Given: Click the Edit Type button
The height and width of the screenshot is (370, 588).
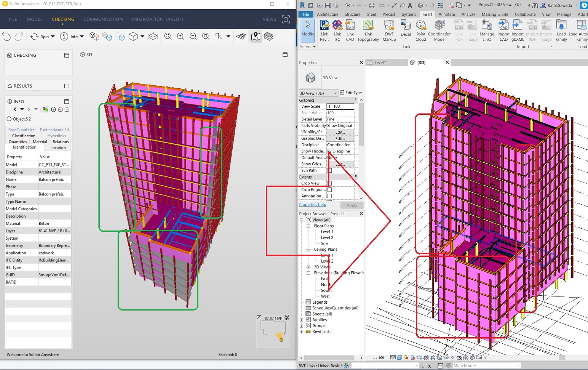Looking at the screenshot, I should coord(351,93).
